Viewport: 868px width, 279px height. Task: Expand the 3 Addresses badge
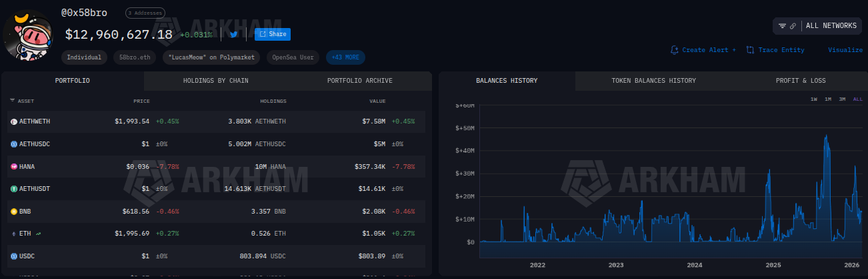[145, 13]
